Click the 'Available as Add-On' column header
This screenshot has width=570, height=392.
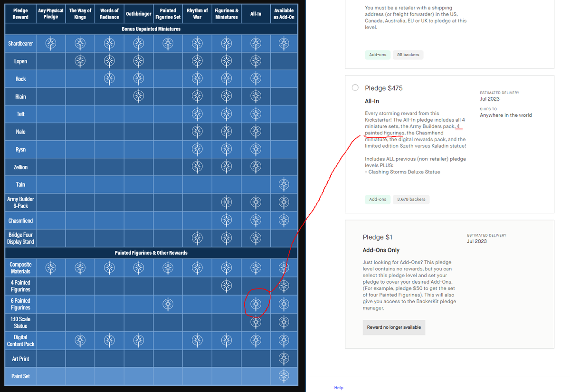284,13
